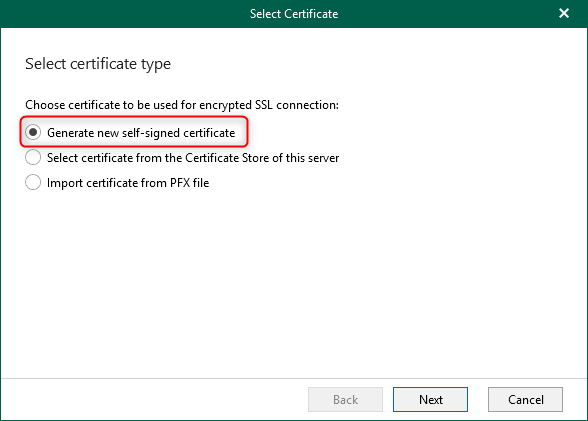Close the Select Certificate dialog with X
Image resolution: width=588 pixels, height=421 pixels.
point(564,13)
